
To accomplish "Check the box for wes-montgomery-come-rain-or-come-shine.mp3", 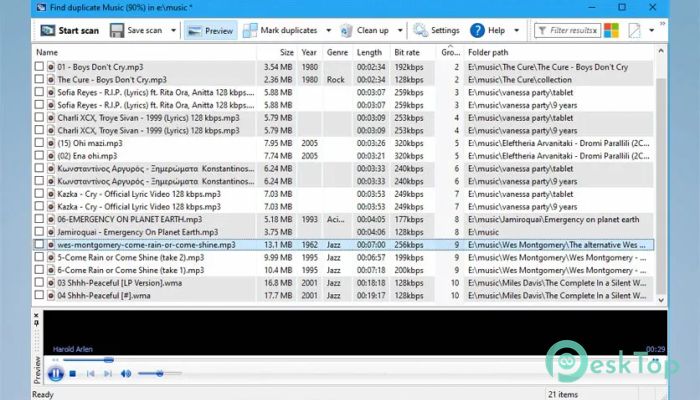I will [x=39, y=244].
